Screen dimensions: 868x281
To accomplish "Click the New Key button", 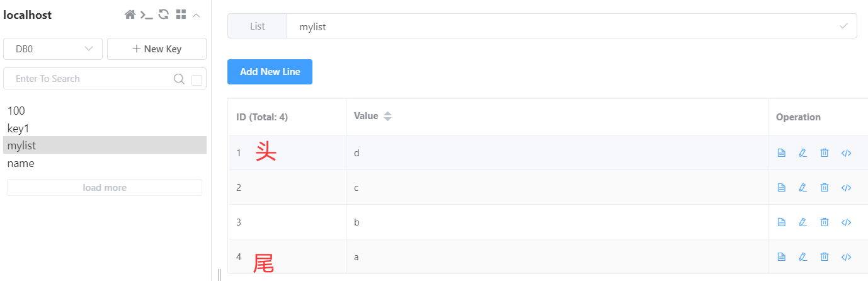I will [x=157, y=49].
